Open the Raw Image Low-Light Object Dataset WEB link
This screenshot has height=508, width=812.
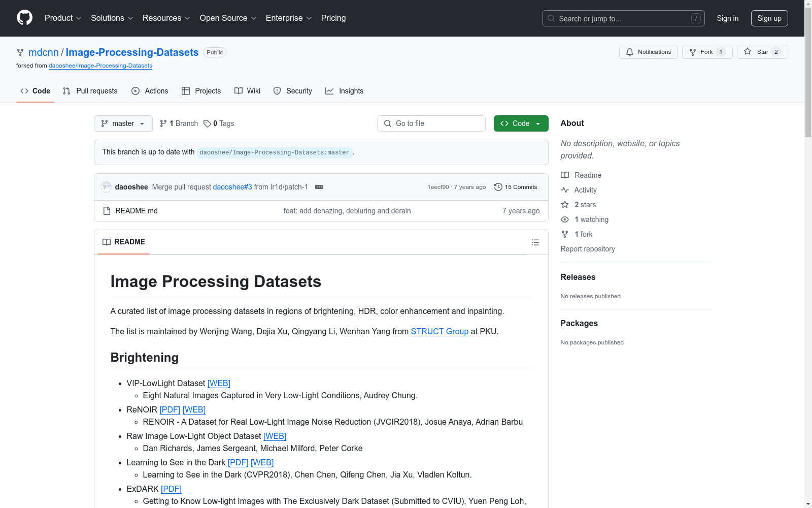(x=275, y=436)
